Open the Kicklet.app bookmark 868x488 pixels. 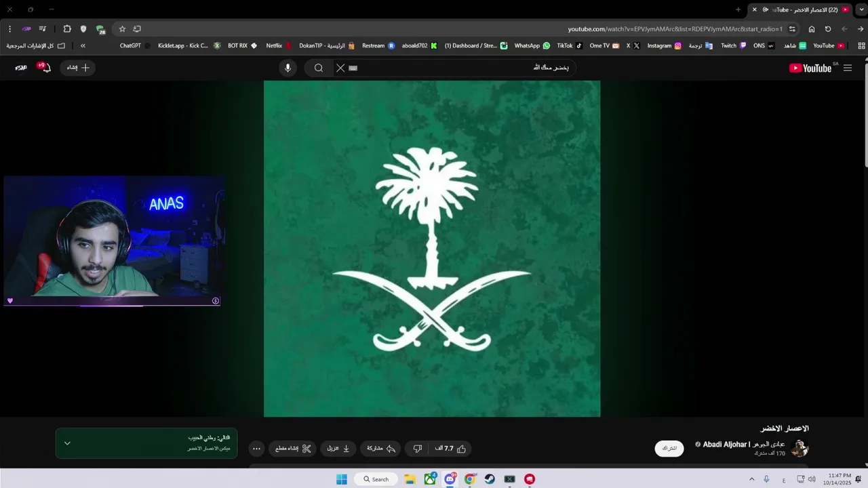pos(189,46)
